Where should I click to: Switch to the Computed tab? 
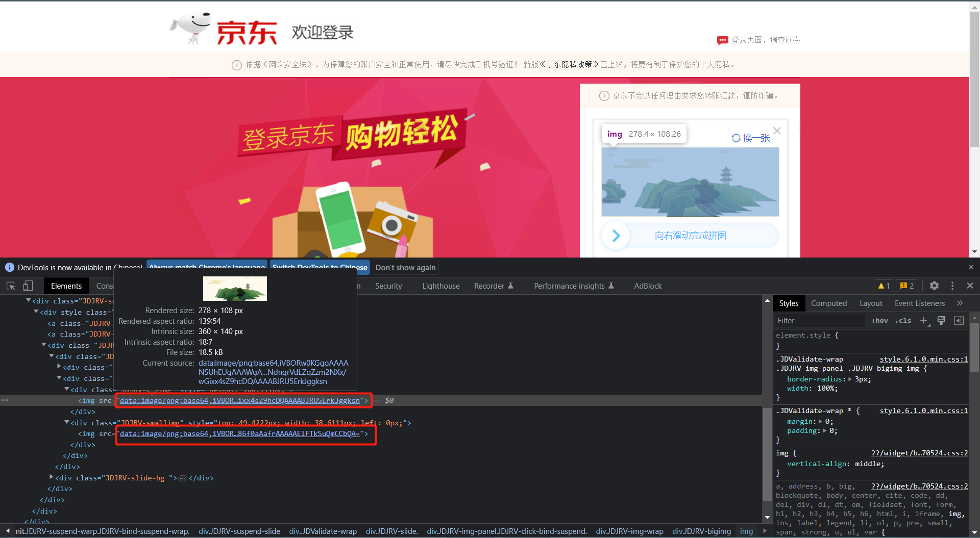pyautogui.click(x=829, y=303)
